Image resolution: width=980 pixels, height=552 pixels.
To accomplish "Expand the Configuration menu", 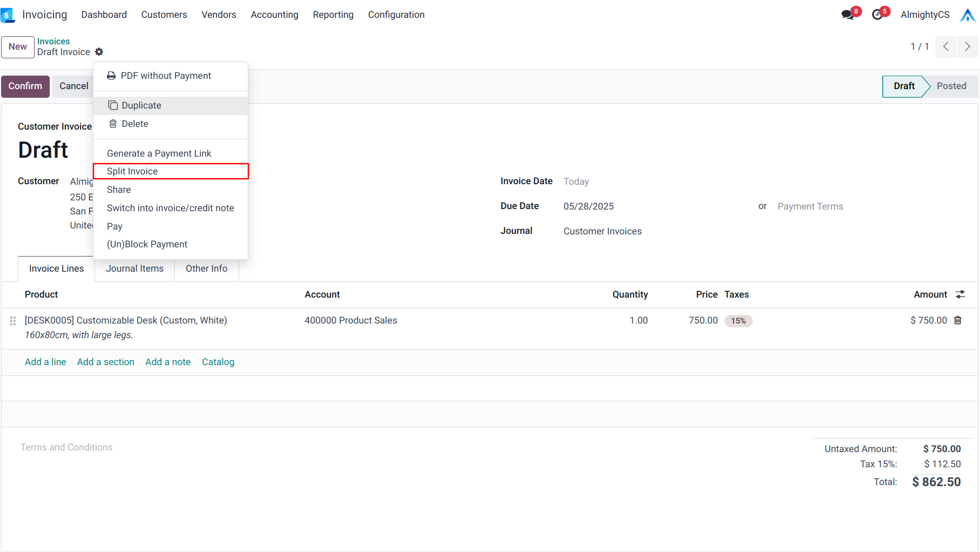I will tap(396, 15).
